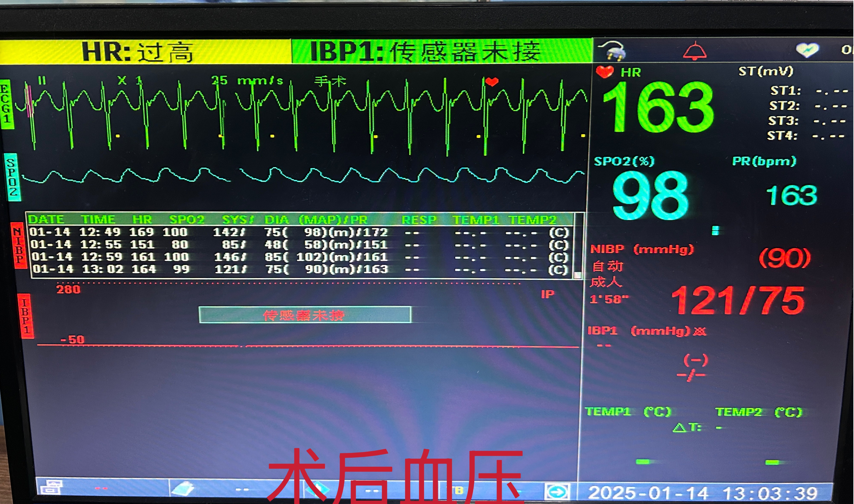854x504 pixels.
Task: Tap the date-time 2025-01-14 13:03:39
Action: 703,493
